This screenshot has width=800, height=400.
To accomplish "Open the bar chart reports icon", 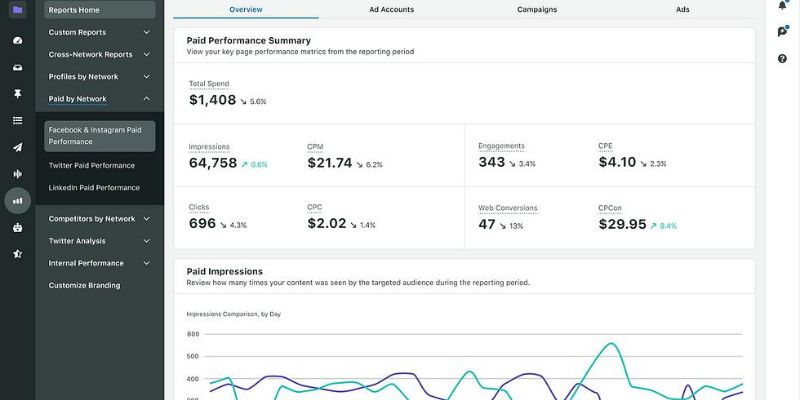I will tap(18, 201).
